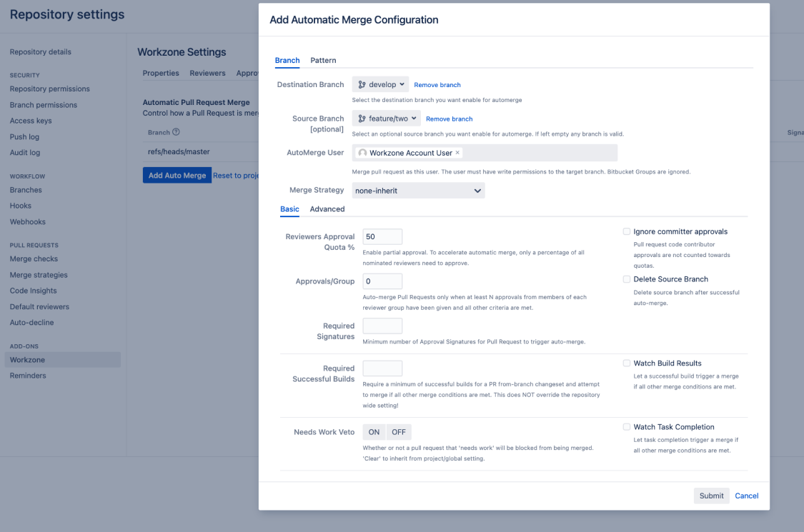Open the develop destination branch dropdown
This screenshot has height=532, width=804.
[380, 84]
